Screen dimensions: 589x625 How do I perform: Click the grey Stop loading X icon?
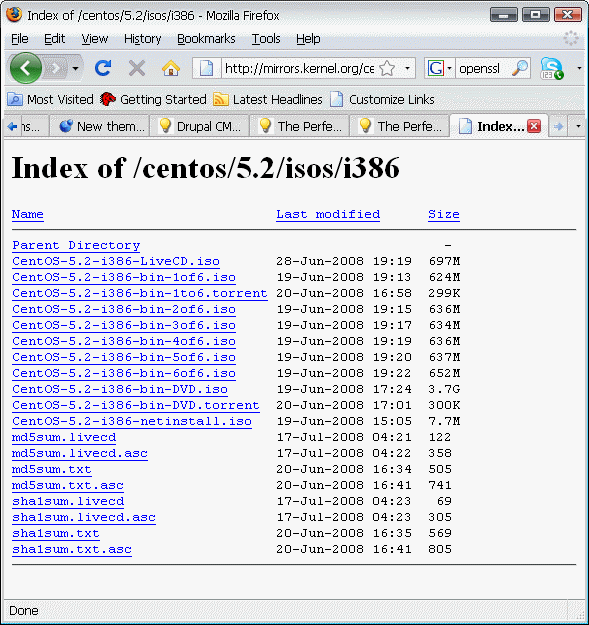137,68
